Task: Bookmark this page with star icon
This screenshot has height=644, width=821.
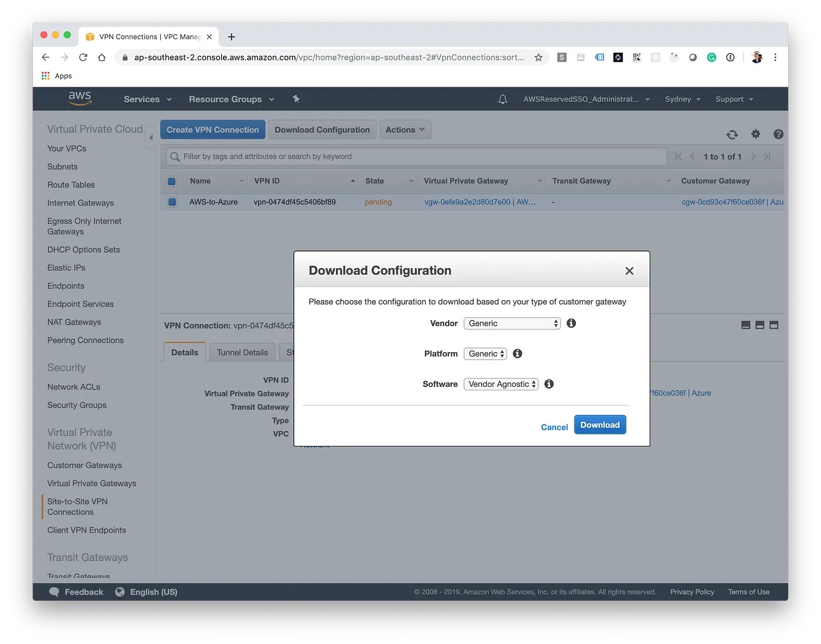Action: coord(538,57)
